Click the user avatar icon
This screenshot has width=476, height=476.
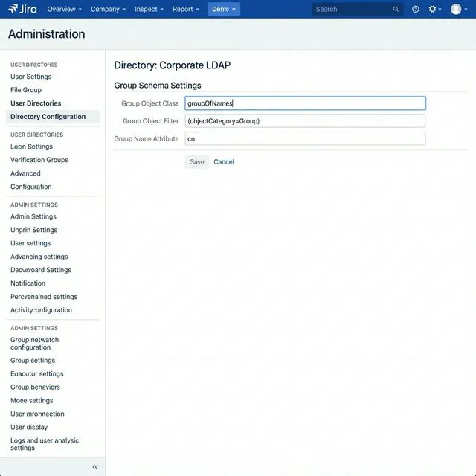[456, 10]
